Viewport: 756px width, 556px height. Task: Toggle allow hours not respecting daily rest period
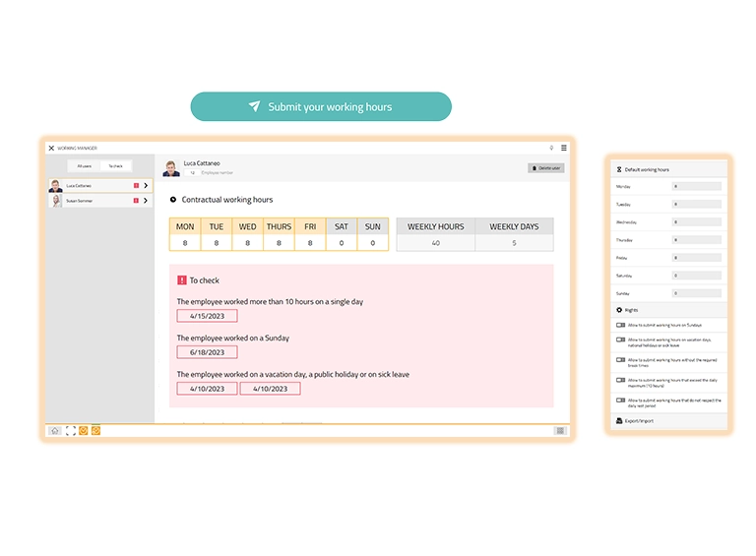pos(620,400)
